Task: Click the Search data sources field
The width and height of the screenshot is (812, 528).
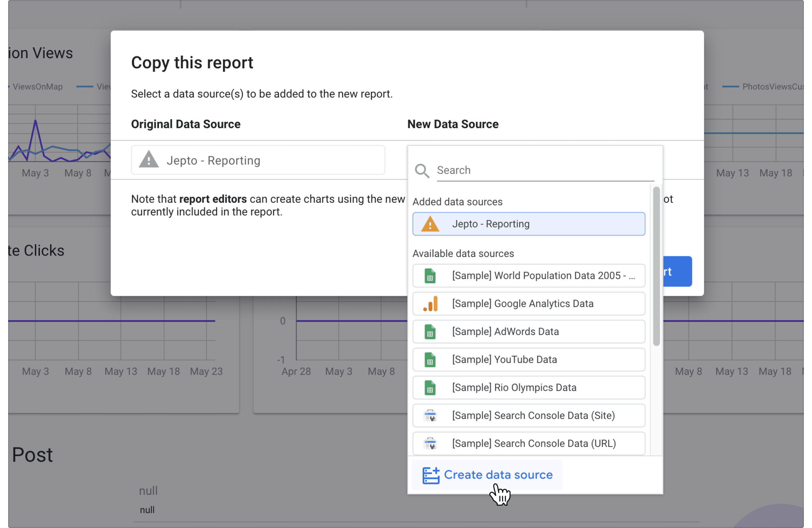Action: (545, 170)
